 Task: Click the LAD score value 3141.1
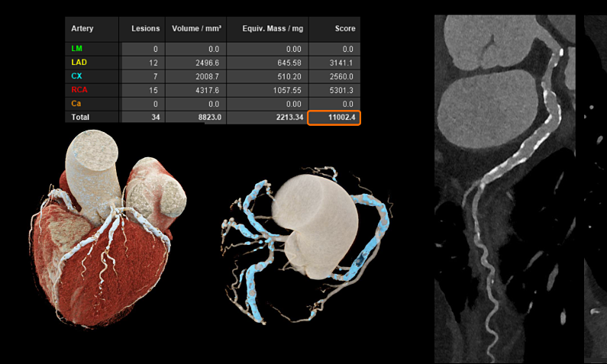point(341,63)
